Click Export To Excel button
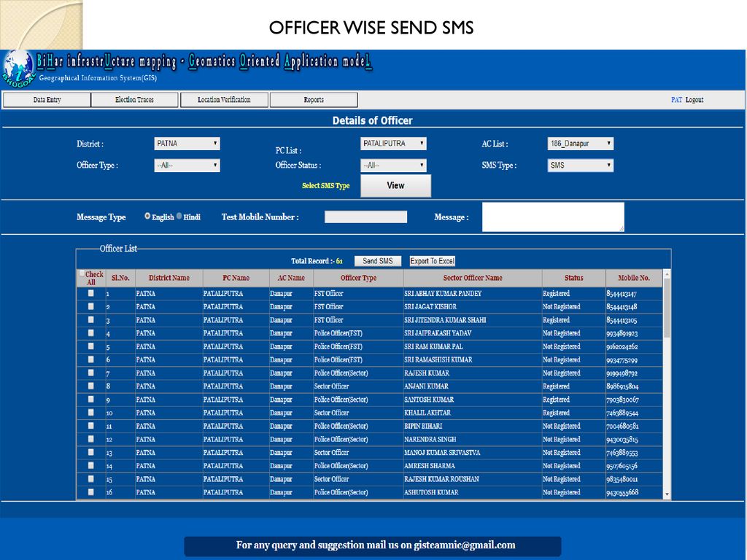This screenshot has height=560, width=747. [x=432, y=261]
